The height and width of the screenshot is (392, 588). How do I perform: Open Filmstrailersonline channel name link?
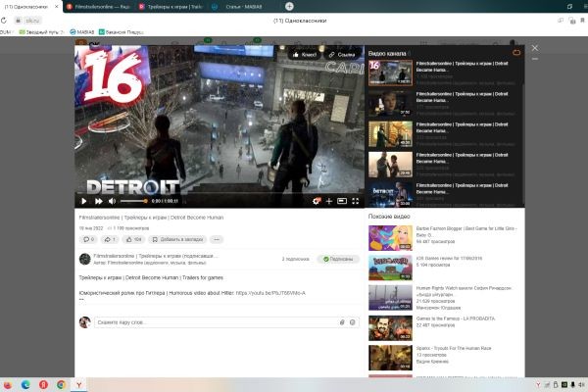tap(155, 256)
